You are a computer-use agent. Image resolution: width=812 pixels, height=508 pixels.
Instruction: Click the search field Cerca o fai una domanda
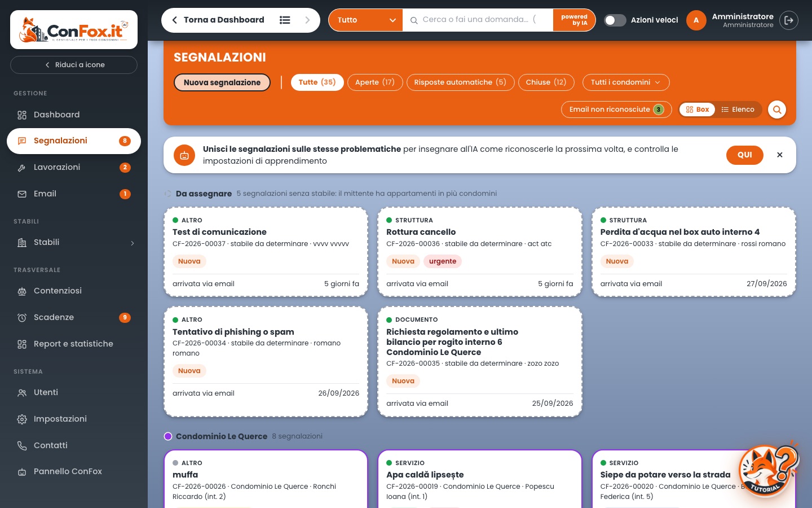pos(478,20)
